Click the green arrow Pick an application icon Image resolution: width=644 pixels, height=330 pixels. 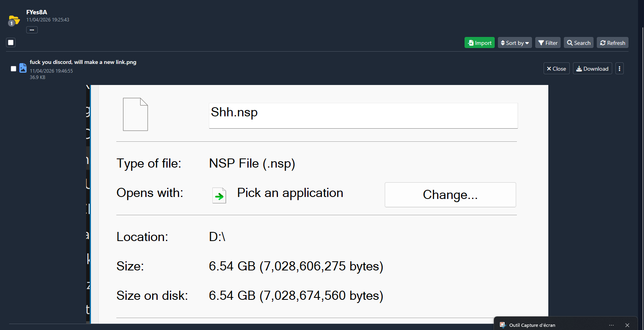tap(219, 195)
